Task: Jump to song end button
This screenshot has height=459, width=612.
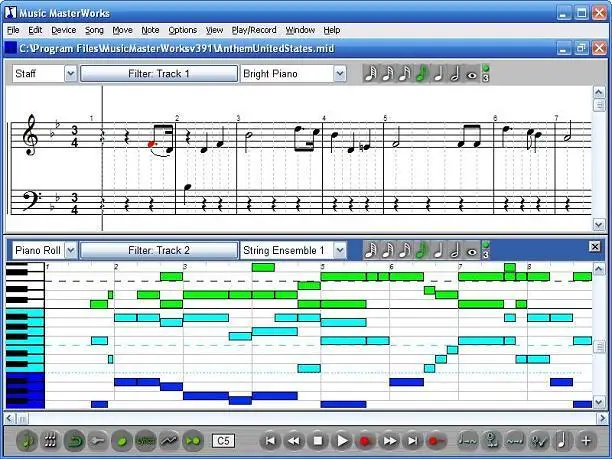Action: click(412, 441)
